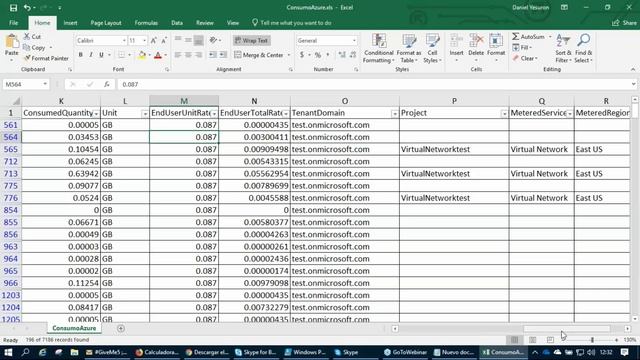The width and height of the screenshot is (640, 360).
Task: Switch to the Data ribbon tab
Action: 177,23
